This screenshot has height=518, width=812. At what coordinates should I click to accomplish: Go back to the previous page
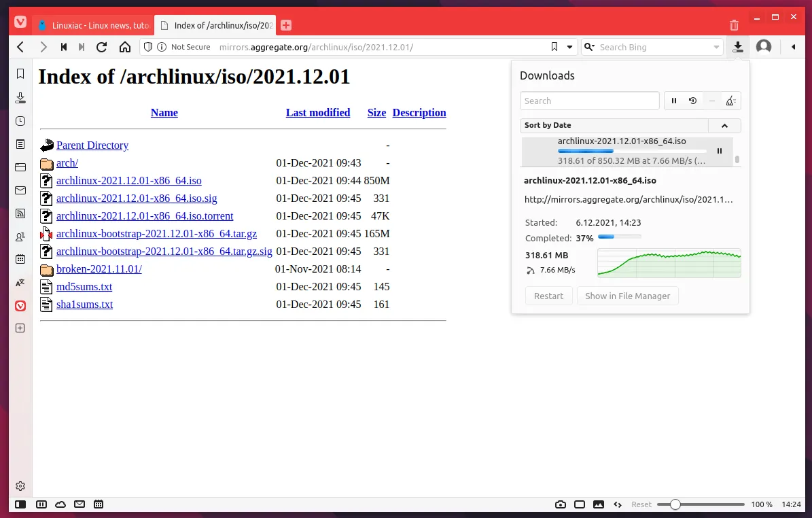point(20,47)
